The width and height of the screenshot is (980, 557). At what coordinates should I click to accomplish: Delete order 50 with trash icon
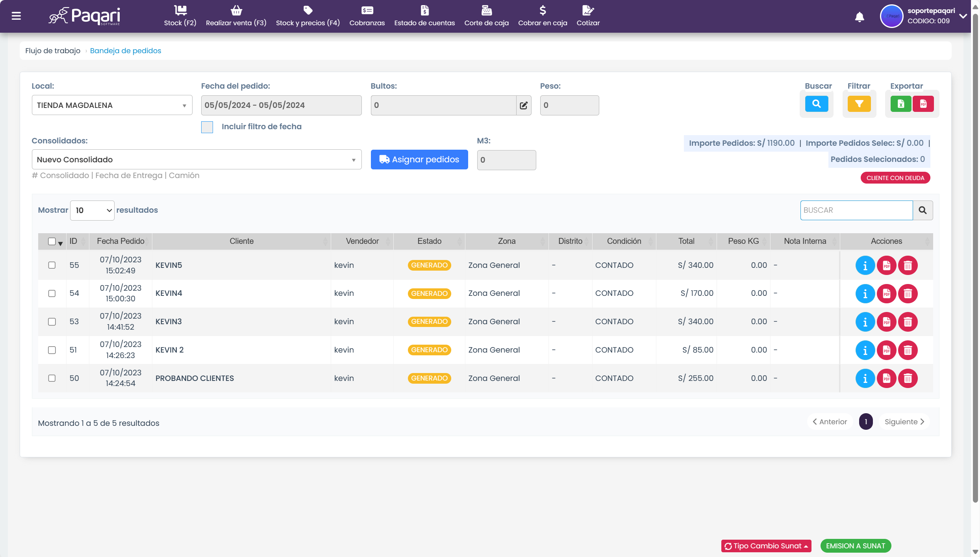point(908,379)
